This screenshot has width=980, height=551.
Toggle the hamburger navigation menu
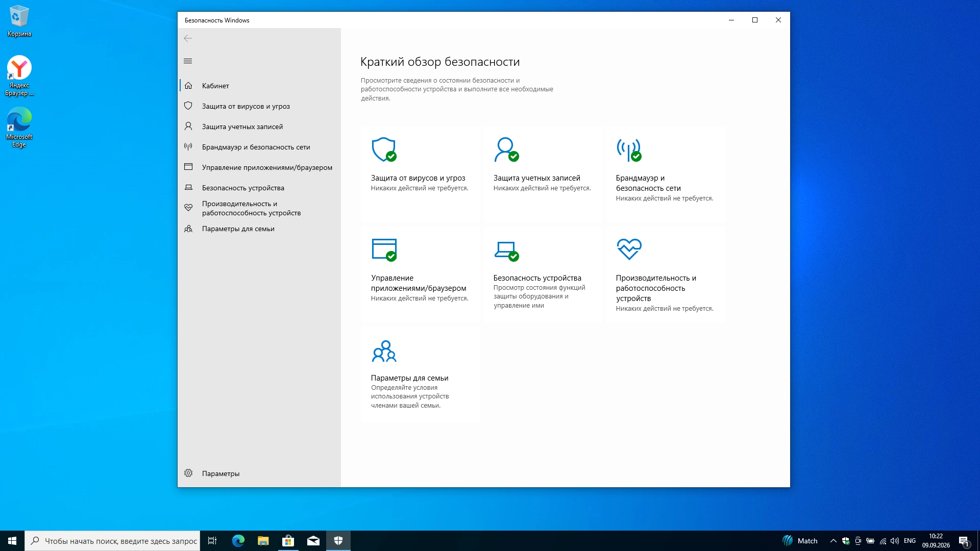coord(188,61)
